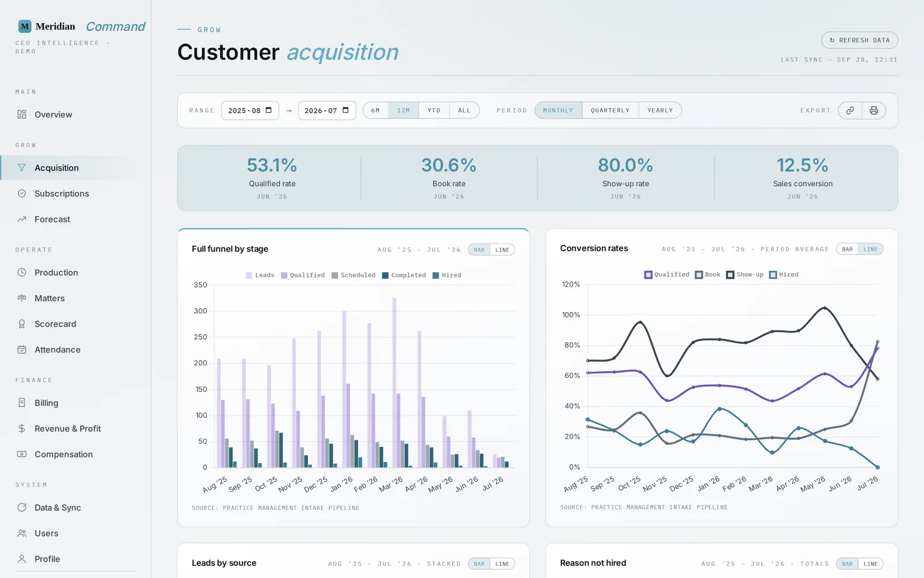Toggle the Book series in conversion legend
The image size is (924, 578).
(x=707, y=275)
